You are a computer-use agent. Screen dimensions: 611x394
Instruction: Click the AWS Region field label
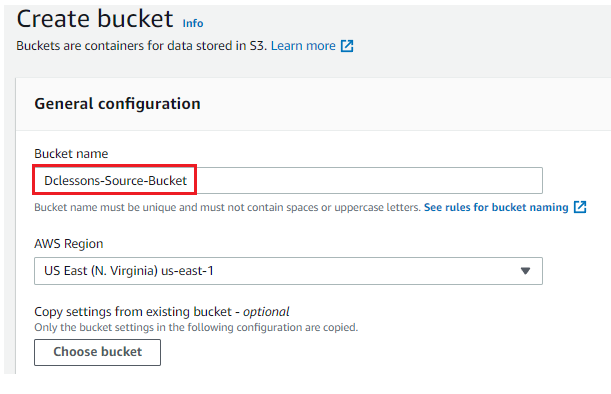point(69,244)
